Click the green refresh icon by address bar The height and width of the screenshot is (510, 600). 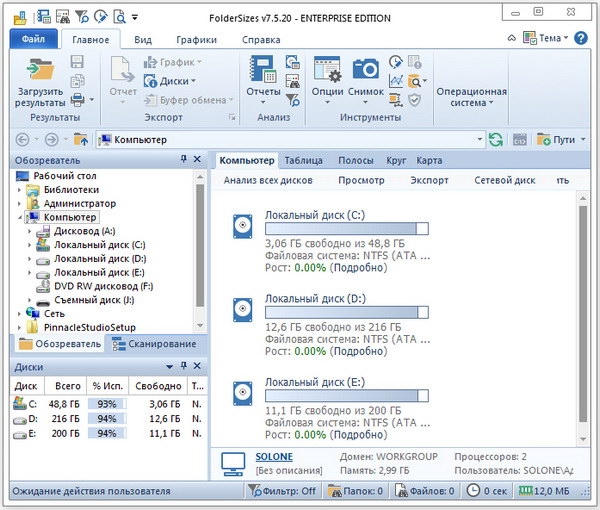point(495,140)
